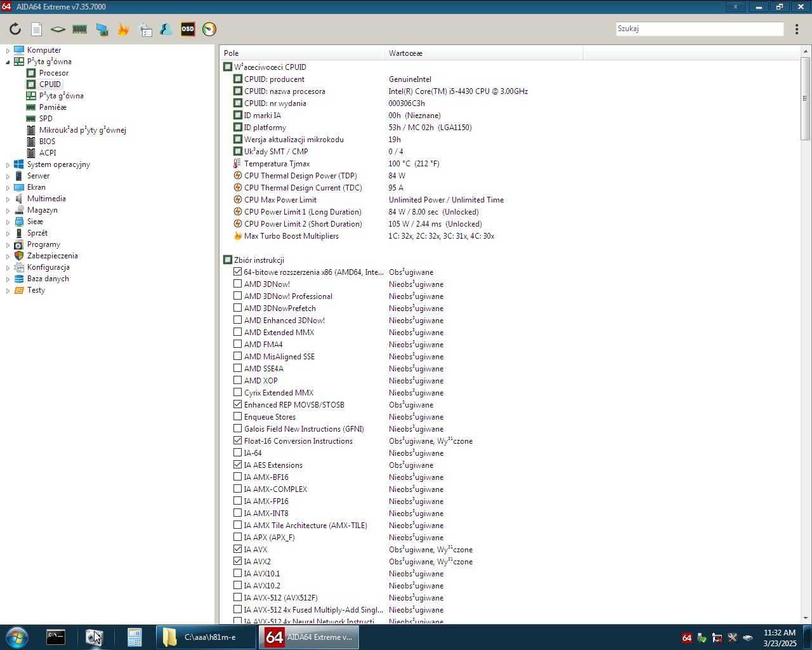The width and height of the screenshot is (812, 650).
Task: Expand System operacyjny node
Action: (8, 164)
